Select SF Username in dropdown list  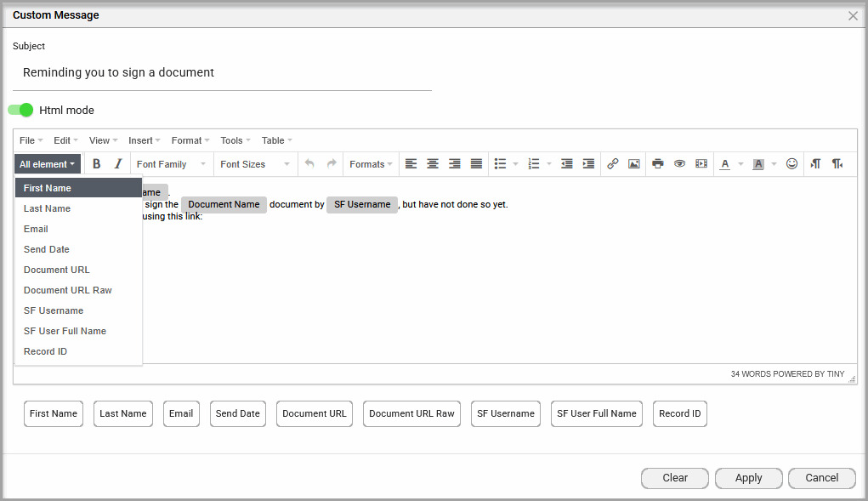pos(78,310)
